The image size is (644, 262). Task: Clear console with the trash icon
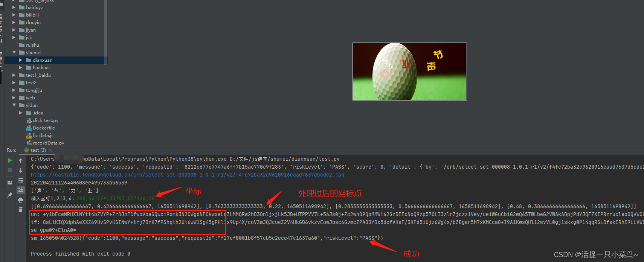pyautogui.click(x=21, y=210)
